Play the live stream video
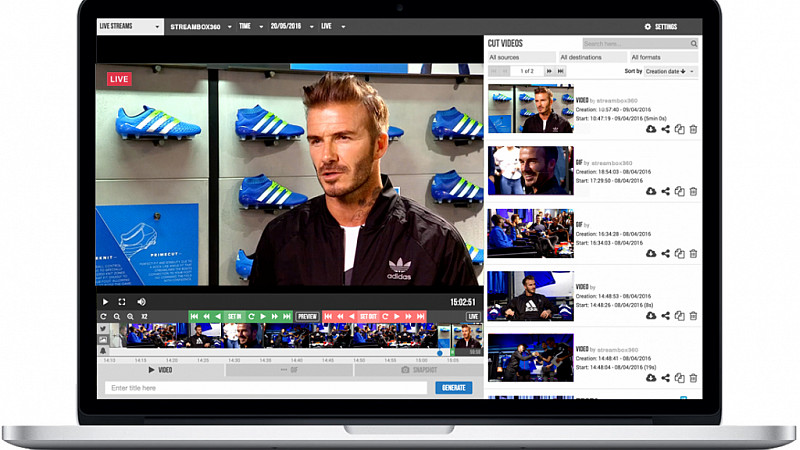800x450 pixels. click(x=105, y=302)
